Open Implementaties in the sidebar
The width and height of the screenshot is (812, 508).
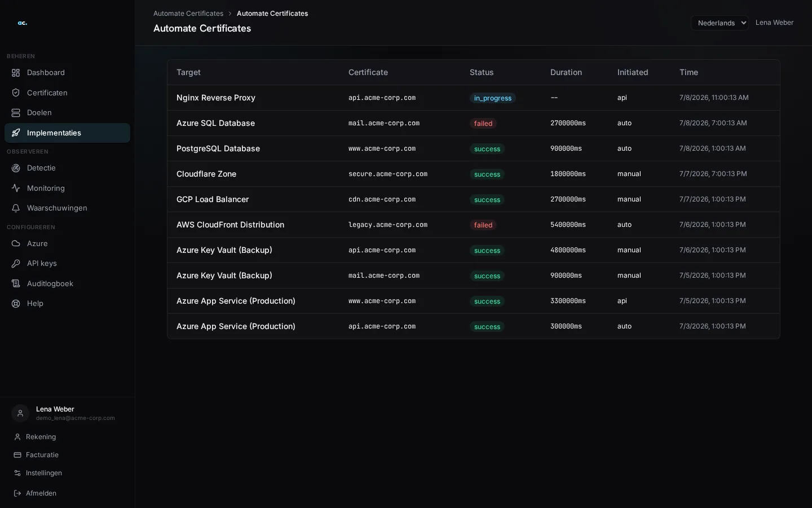tap(67, 133)
